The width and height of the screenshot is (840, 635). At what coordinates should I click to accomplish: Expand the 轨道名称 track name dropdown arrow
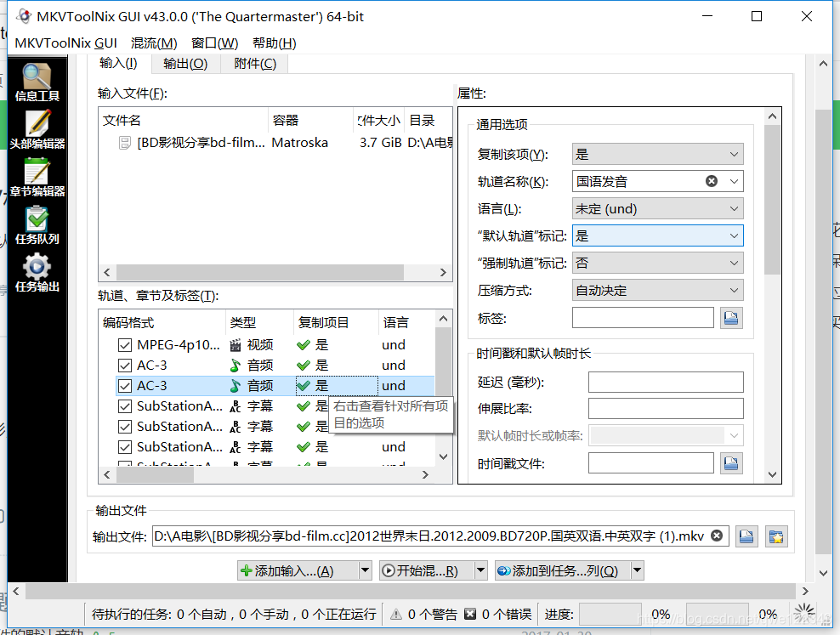coord(734,182)
